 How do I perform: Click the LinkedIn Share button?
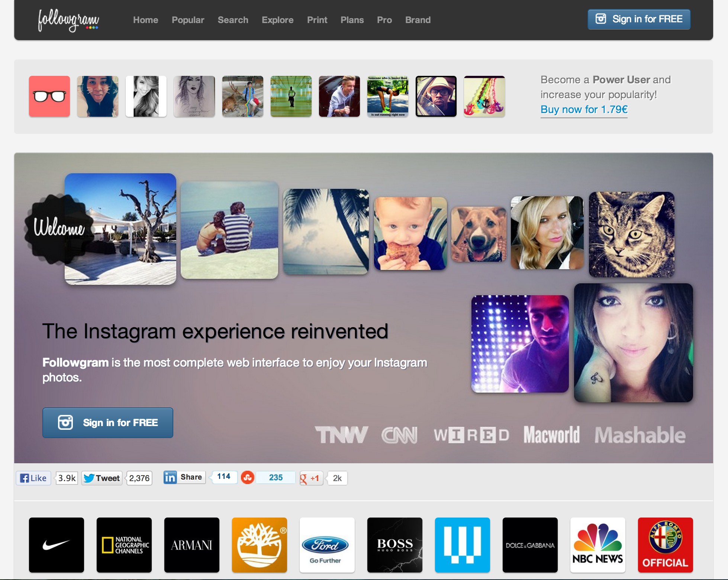184,477
